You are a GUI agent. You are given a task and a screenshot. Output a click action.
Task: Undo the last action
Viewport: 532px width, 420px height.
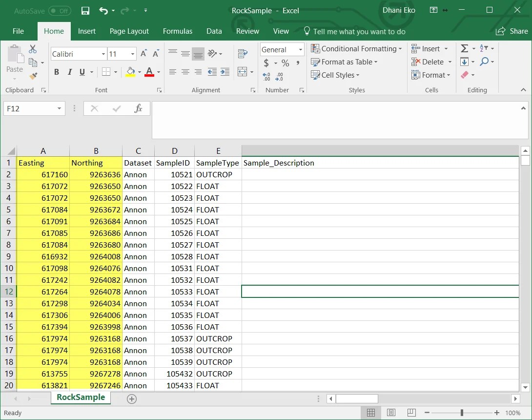click(103, 11)
